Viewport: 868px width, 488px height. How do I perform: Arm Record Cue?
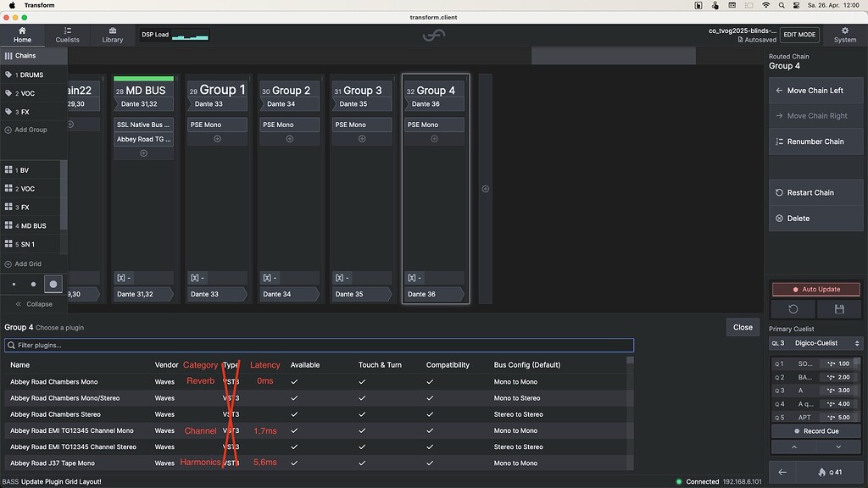pos(815,430)
